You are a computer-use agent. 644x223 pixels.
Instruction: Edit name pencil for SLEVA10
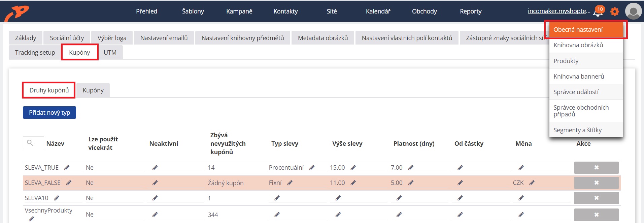(57, 198)
